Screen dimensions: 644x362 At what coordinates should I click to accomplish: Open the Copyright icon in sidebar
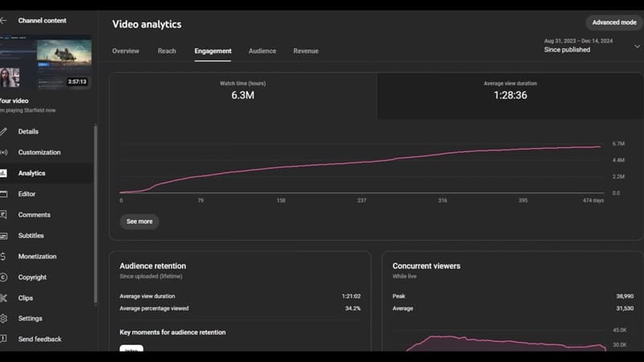click(x=3, y=278)
